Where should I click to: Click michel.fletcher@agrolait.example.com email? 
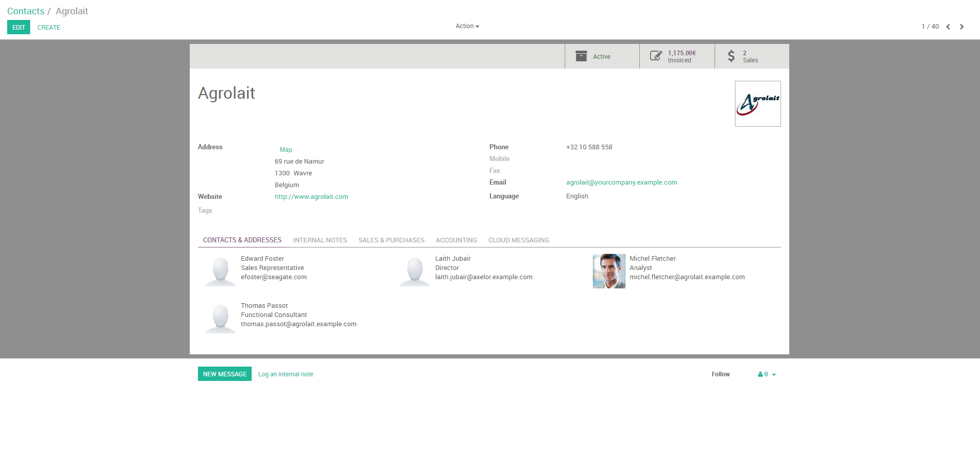[x=687, y=277]
